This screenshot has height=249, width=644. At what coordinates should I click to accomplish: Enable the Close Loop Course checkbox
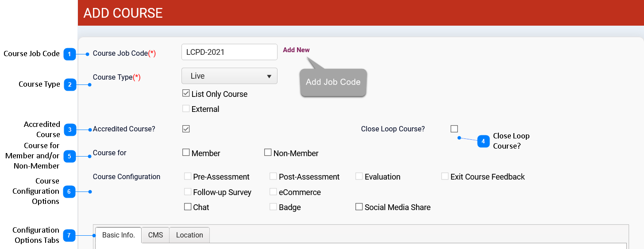(454, 129)
